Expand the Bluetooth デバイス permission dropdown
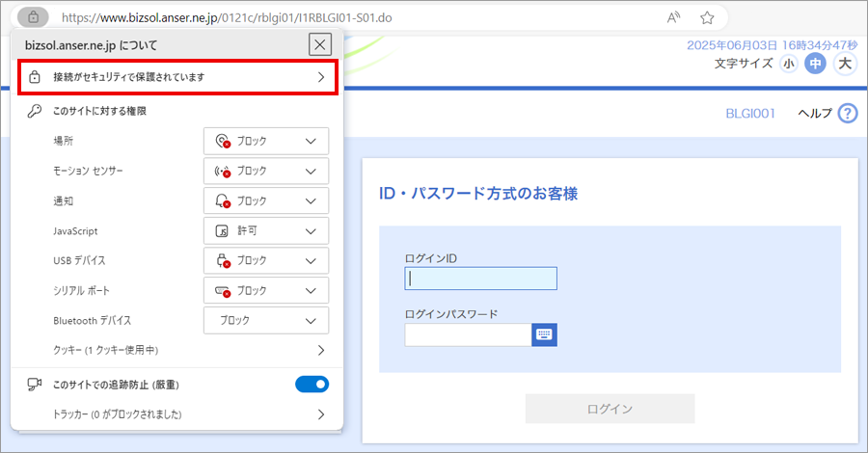Image resolution: width=868 pixels, height=453 pixels. 266,320
